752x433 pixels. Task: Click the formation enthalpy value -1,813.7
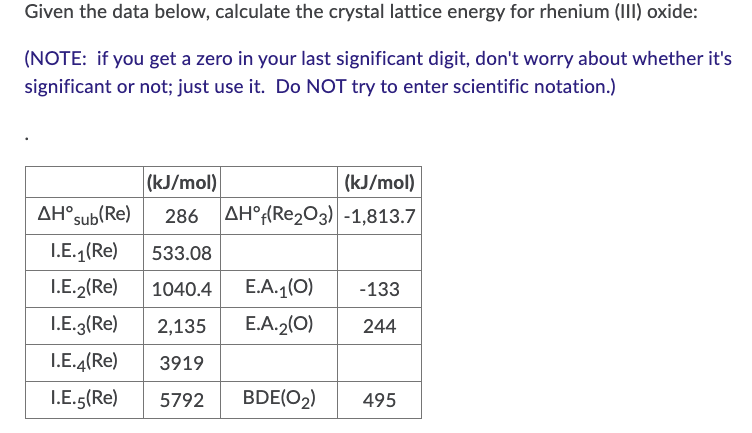click(x=379, y=216)
